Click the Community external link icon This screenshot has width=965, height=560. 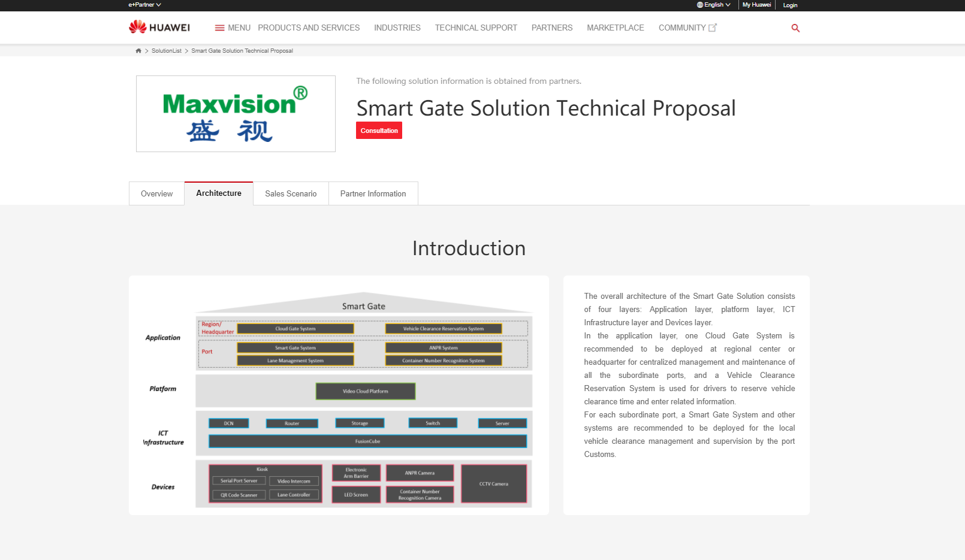pyautogui.click(x=713, y=28)
